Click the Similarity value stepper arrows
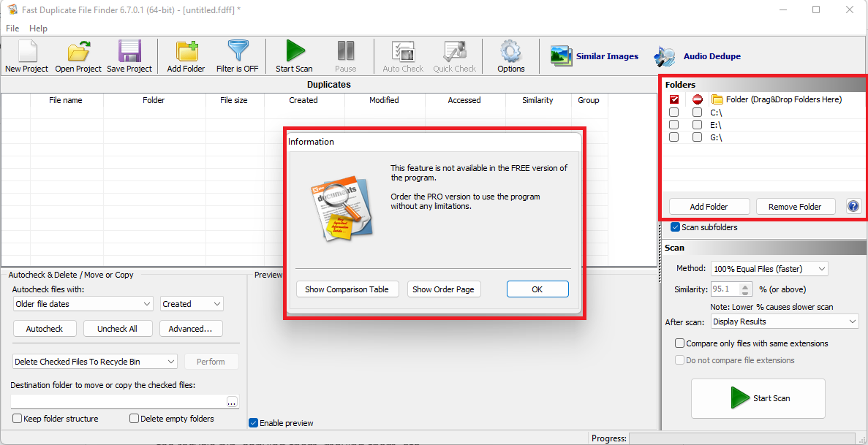 click(746, 289)
